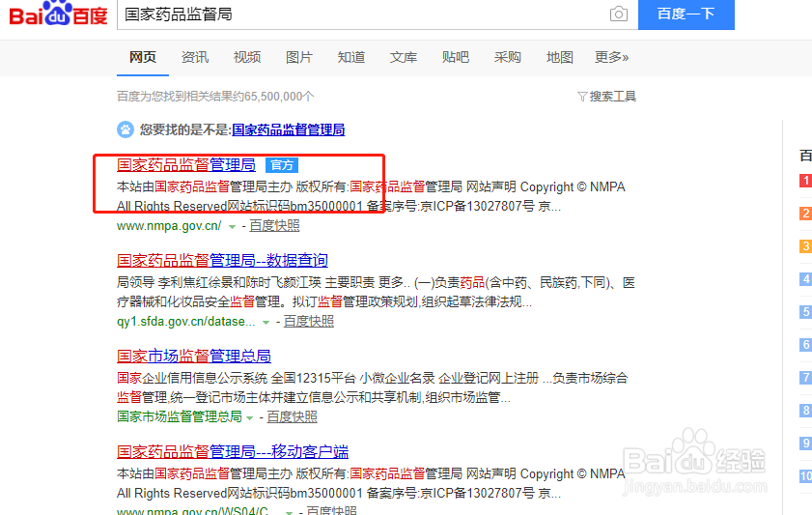Click hot list rank 4 badge
This screenshot has height=515, width=812.
coord(806,278)
